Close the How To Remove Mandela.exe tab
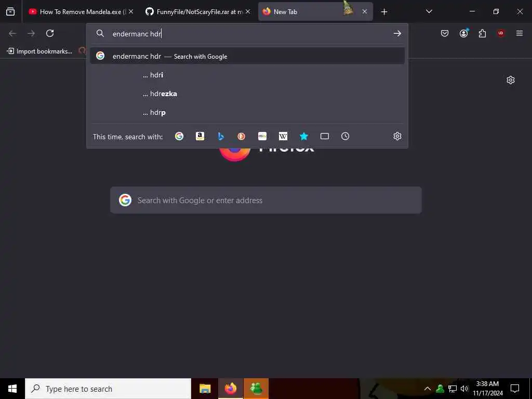 point(131,11)
